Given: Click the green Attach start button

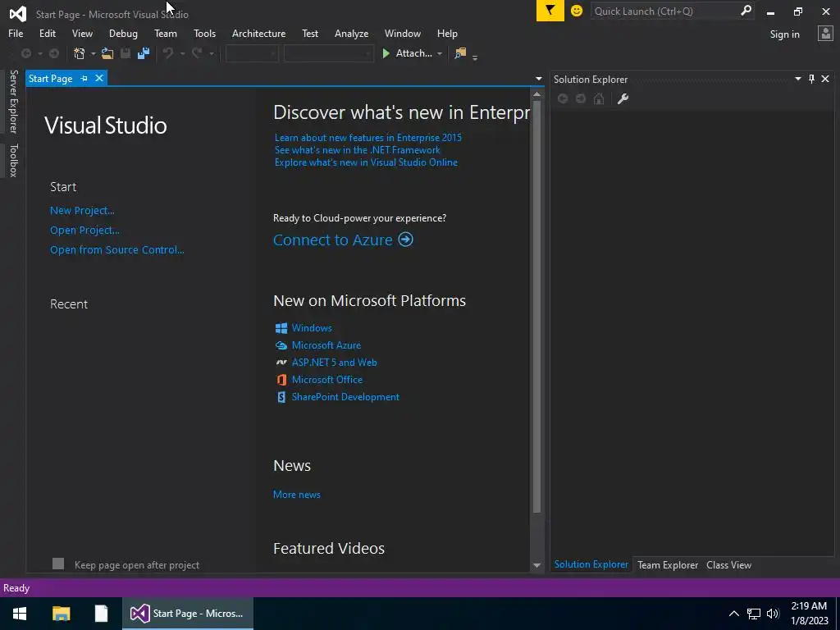Looking at the screenshot, I should pos(407,53).
